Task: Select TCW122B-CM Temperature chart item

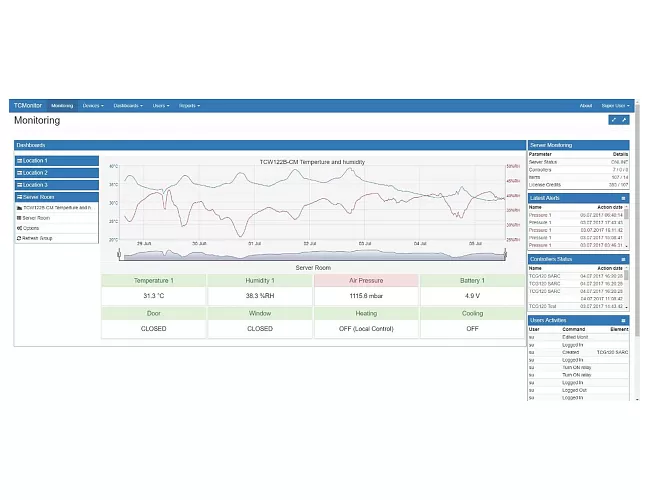Action: [x=56, y=207]
